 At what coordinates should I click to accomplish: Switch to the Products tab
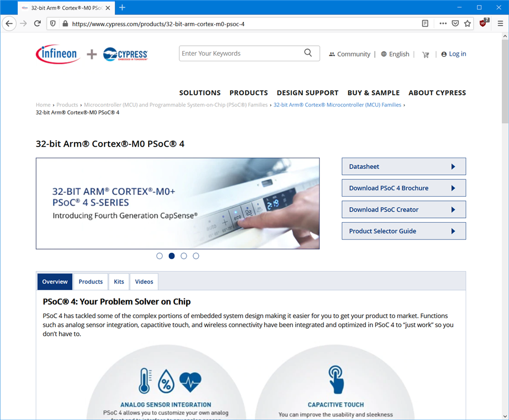click(x=91, y=281)
